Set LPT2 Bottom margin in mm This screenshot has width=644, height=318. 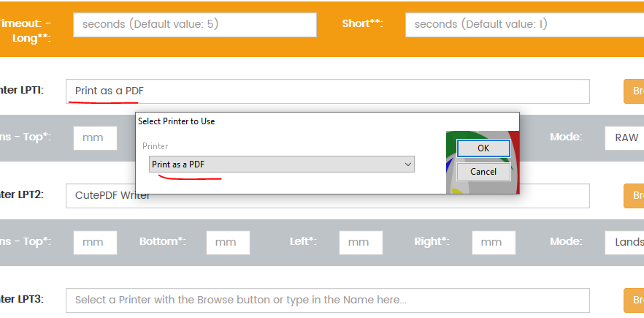coord(228,242)
